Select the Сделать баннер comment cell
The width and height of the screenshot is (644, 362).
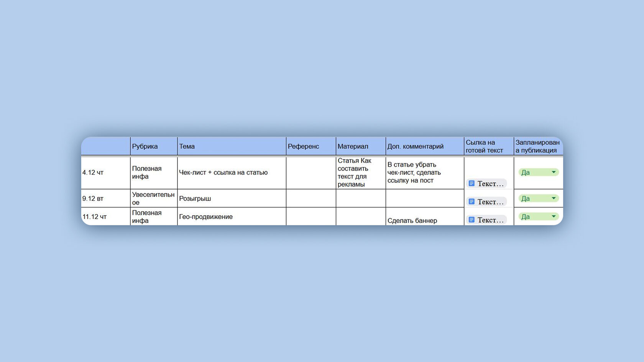(425, 216)
